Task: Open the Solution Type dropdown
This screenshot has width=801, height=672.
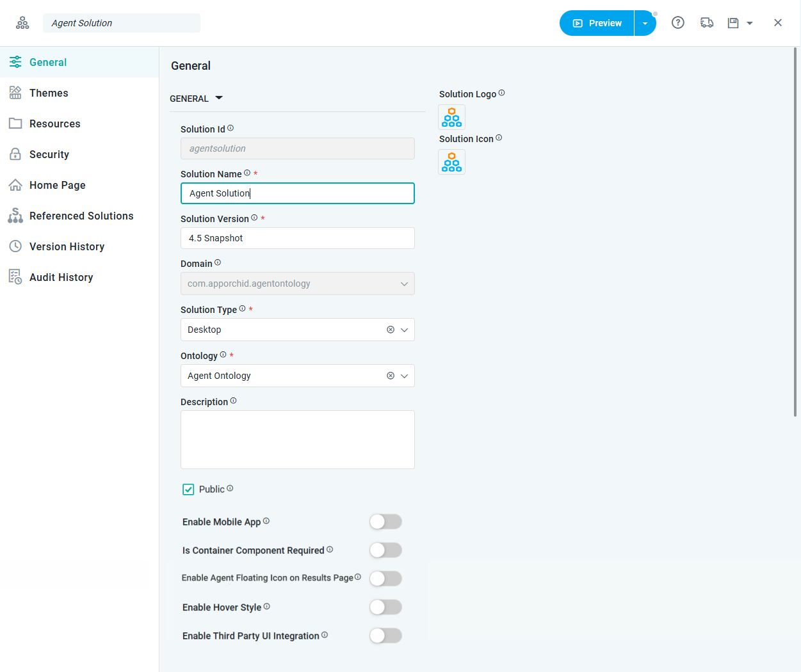Action: (404, 330)
